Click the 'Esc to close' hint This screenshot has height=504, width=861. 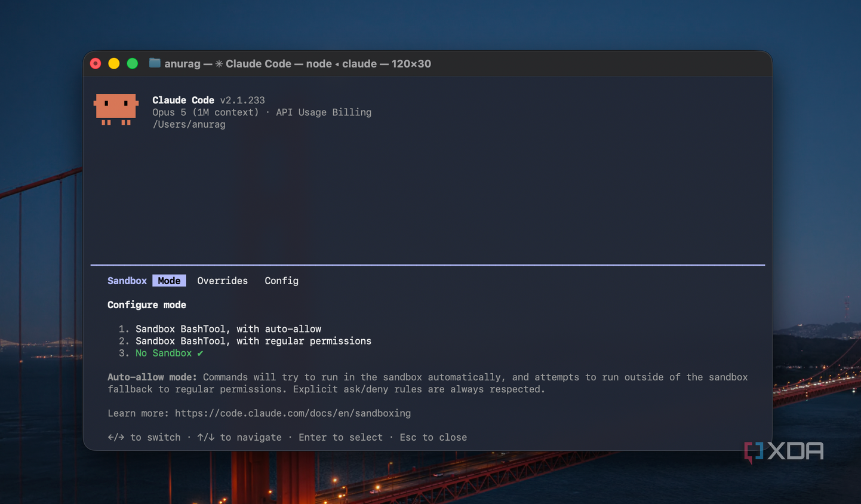433,437
